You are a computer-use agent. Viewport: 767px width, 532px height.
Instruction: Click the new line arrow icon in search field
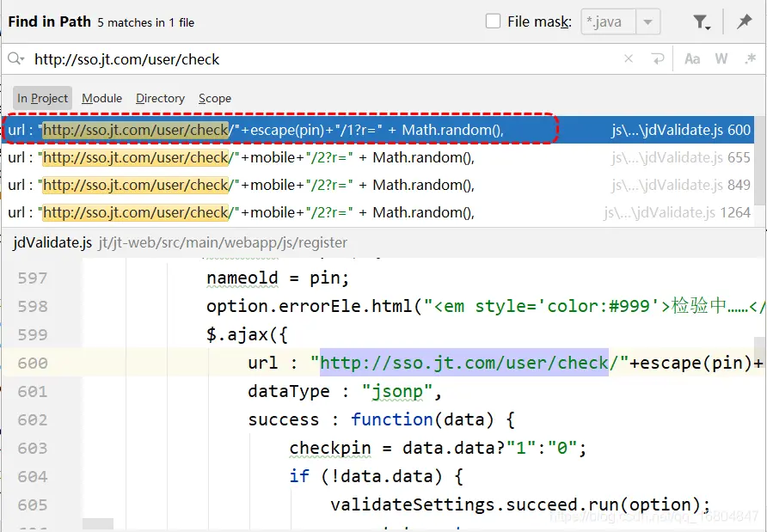click(x=658, y=59)
